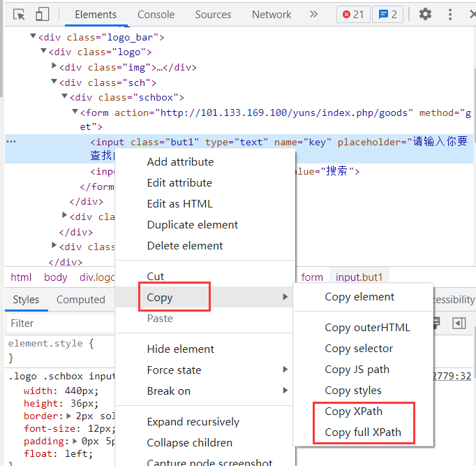
Task: Click the 21 errors counter
Action: point(353,14)
